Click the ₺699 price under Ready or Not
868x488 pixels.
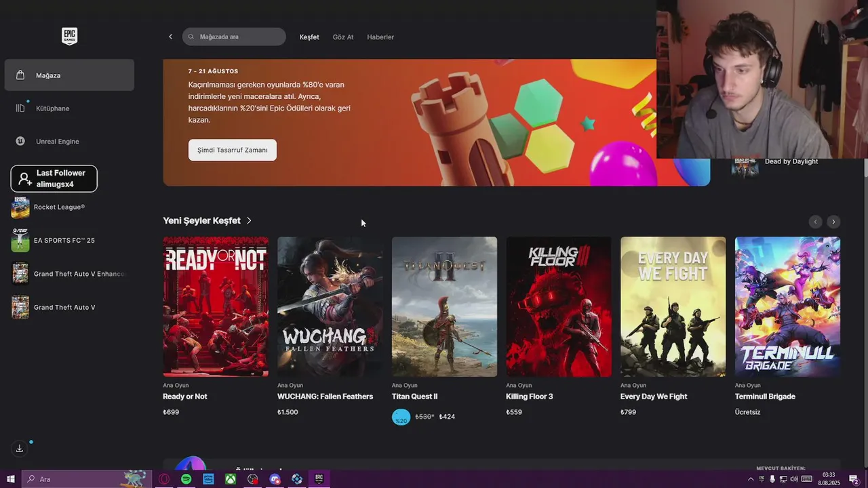click(x=171, y=412)
